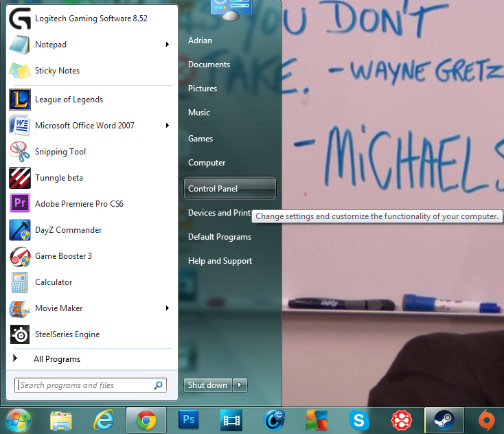Launch DayZ Commander icon

pos(20,230)
